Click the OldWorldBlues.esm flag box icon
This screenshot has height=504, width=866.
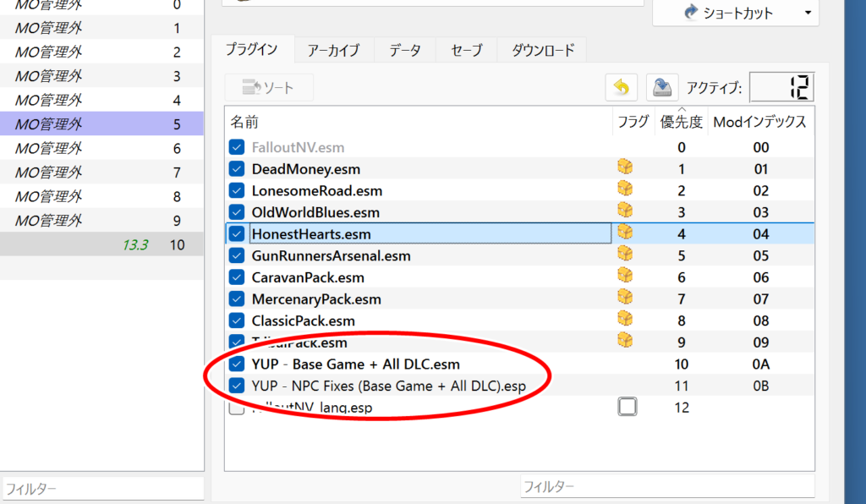click(x=625, y=211)
